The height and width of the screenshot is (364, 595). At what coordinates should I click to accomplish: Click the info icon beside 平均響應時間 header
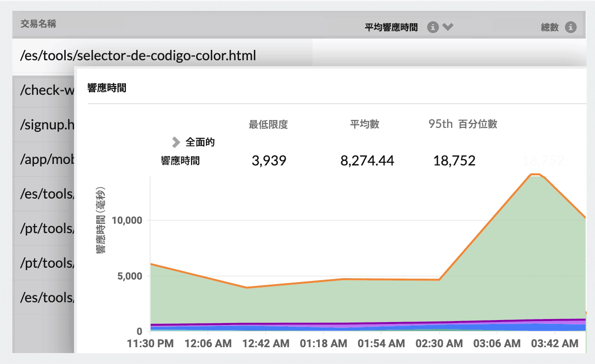434,27
